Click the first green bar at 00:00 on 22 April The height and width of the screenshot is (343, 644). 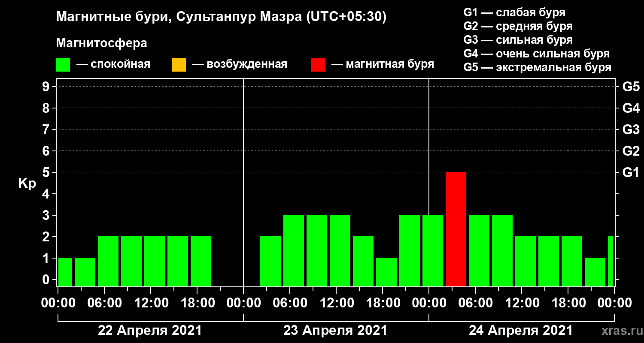click(65, 272)
